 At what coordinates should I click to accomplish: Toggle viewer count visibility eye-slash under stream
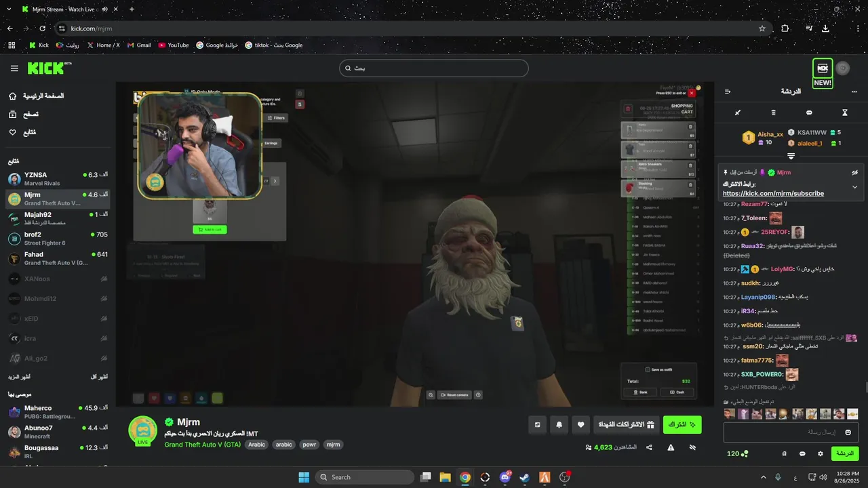(x=692, y=447)
